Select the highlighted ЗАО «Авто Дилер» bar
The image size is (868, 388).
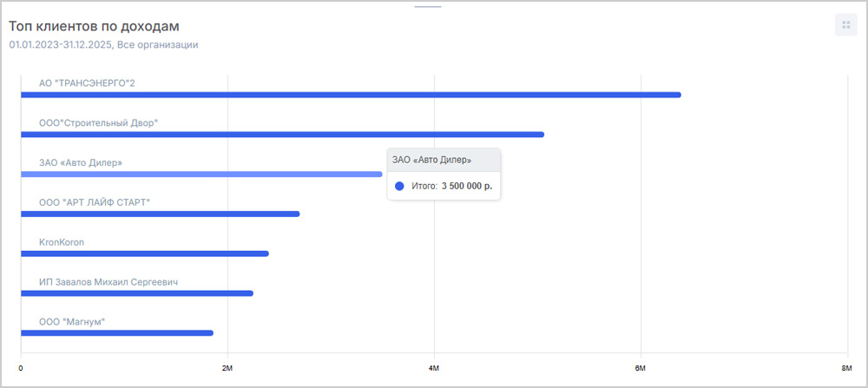[201, 174]
